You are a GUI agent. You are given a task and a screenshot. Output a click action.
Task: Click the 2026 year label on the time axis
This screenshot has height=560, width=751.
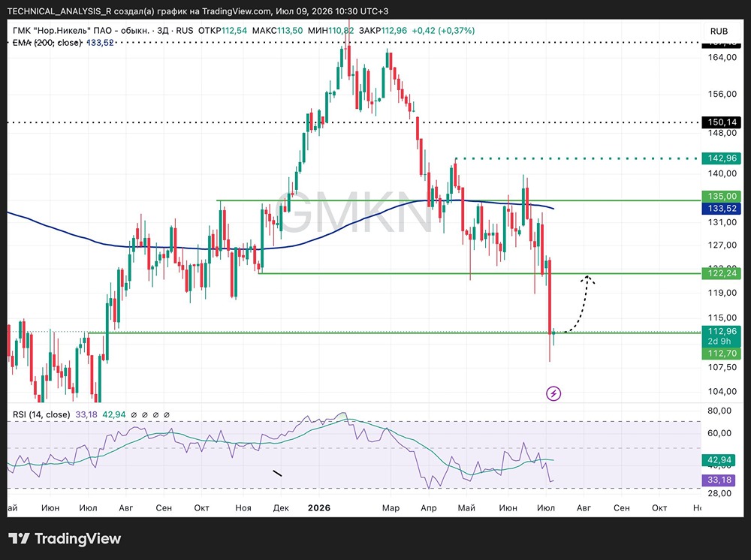click(319, 508)
